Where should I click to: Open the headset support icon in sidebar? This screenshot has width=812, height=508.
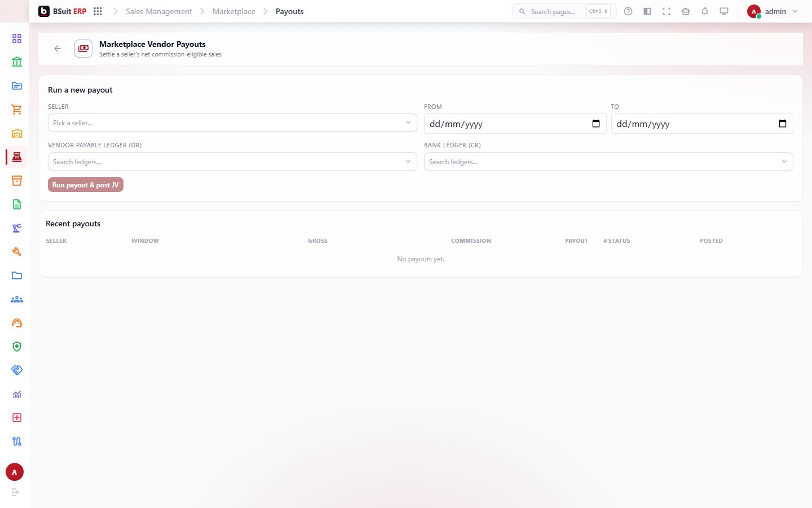[17, 323]
